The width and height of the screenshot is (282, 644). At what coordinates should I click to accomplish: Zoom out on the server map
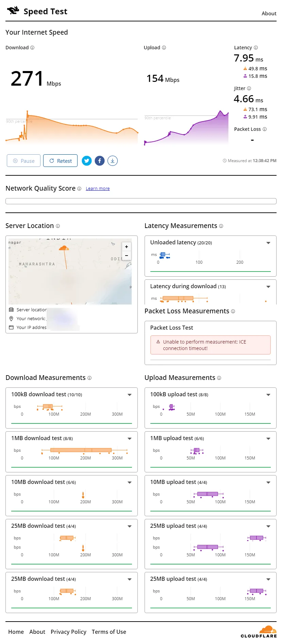[127, 256]
